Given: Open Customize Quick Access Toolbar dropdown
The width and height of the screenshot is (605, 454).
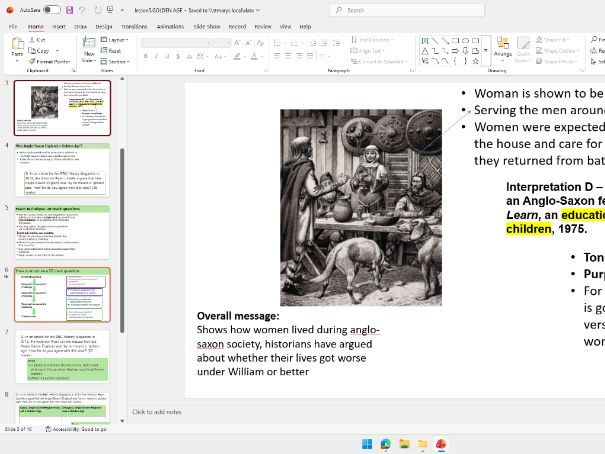Looking at the screenshot, I should 122,10.
